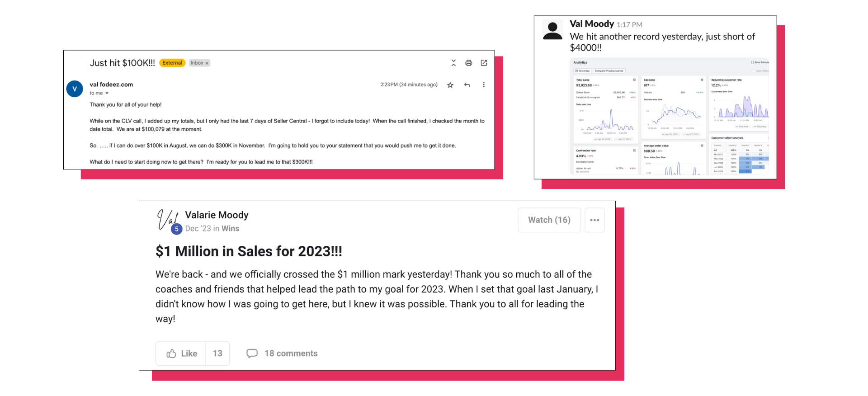
Task: Open the email in a new window
Action: [484, 63]
